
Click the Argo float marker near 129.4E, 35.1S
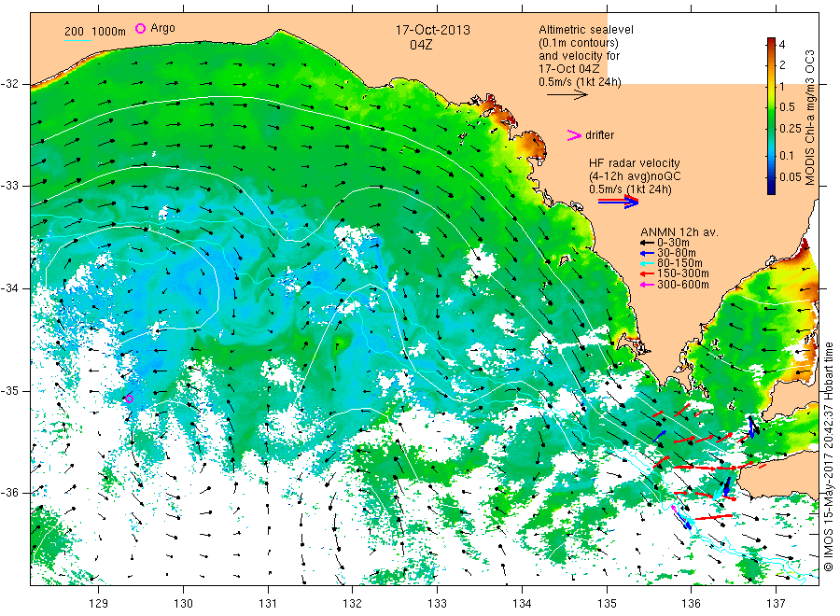[x=129, y=399]
